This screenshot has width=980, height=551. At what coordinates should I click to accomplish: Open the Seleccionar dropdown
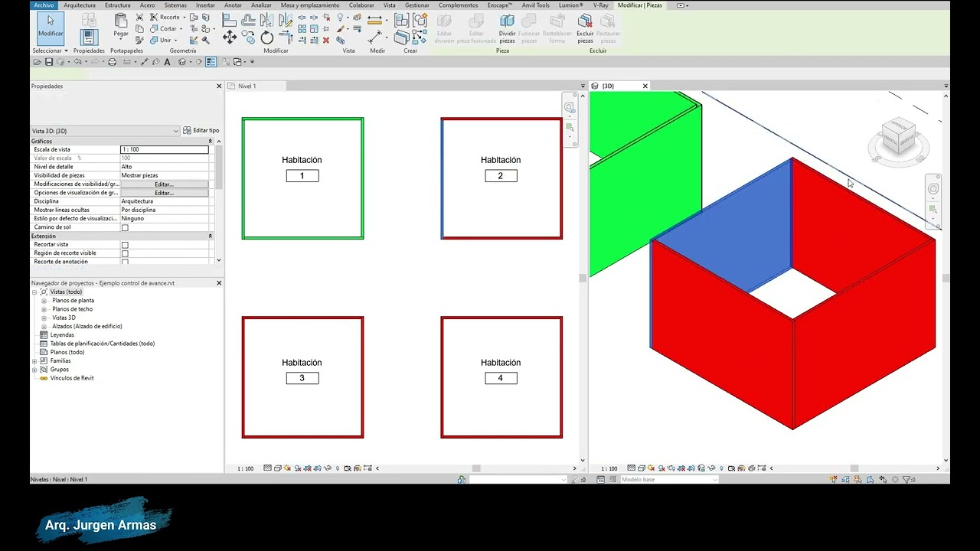pos(50,51)
